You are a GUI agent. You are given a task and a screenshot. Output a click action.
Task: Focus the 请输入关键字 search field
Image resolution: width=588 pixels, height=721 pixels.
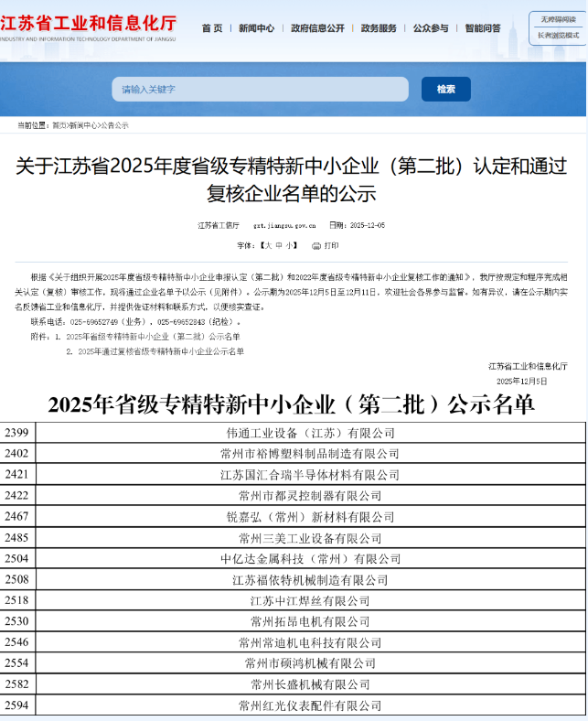pyautogui.click(x=261, y=89)
